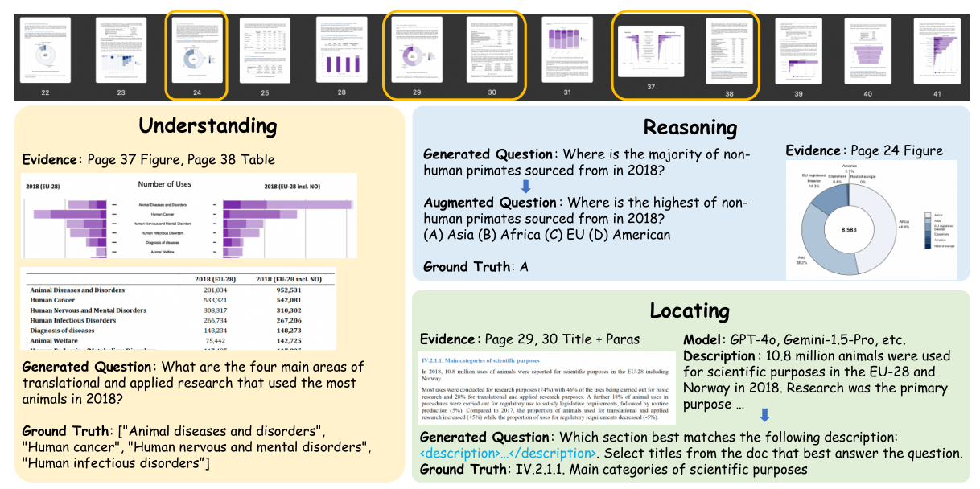Click the "Number of Uses" chart title

click(164, 184)
